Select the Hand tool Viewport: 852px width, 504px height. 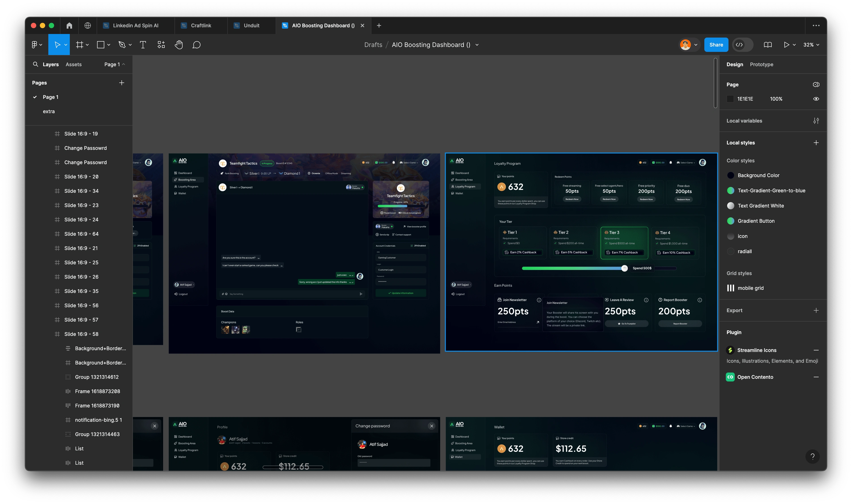point(179,45)
